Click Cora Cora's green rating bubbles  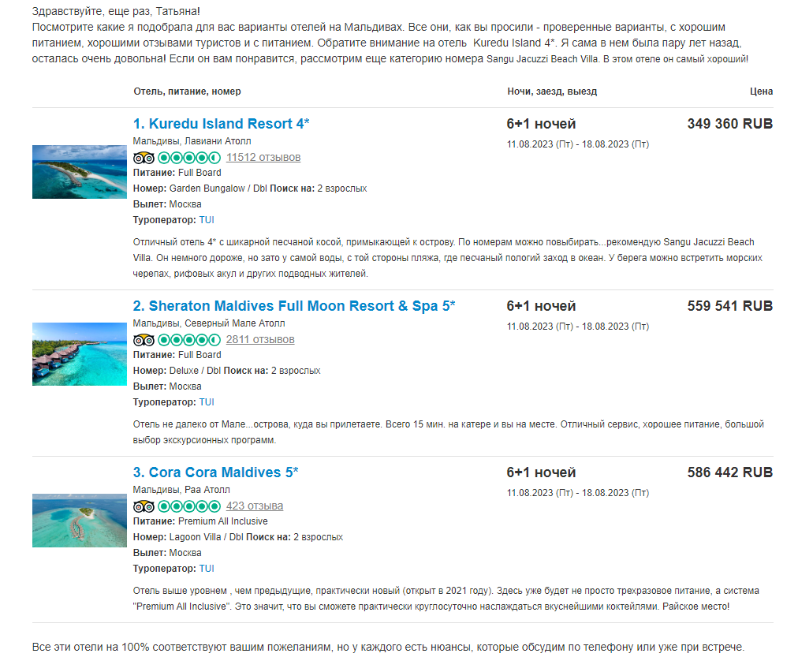(x=189, y=506)
